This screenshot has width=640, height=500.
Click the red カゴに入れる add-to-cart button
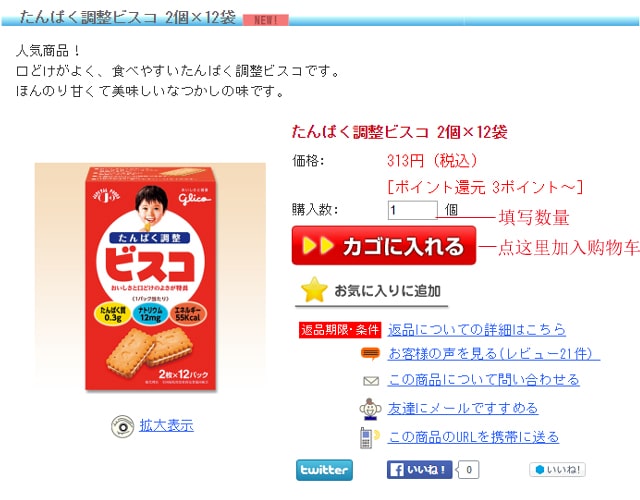coord(384,245)
